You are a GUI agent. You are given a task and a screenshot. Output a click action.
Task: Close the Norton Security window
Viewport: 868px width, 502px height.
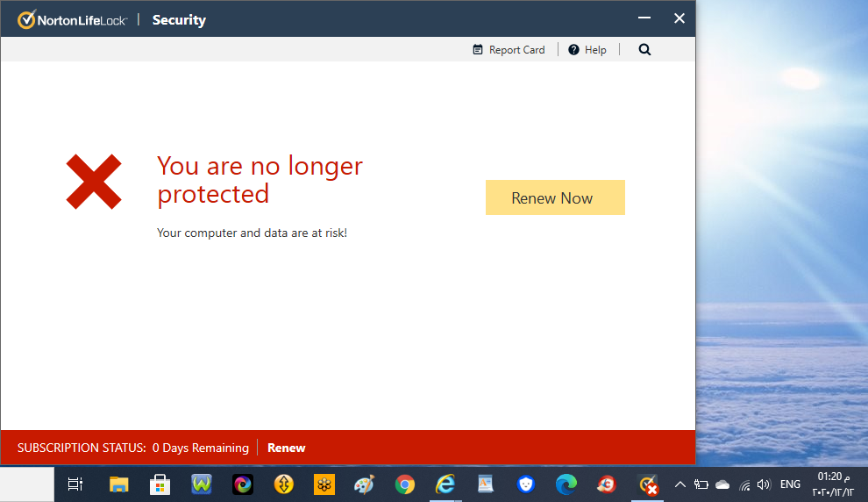[x=679, y=18]
